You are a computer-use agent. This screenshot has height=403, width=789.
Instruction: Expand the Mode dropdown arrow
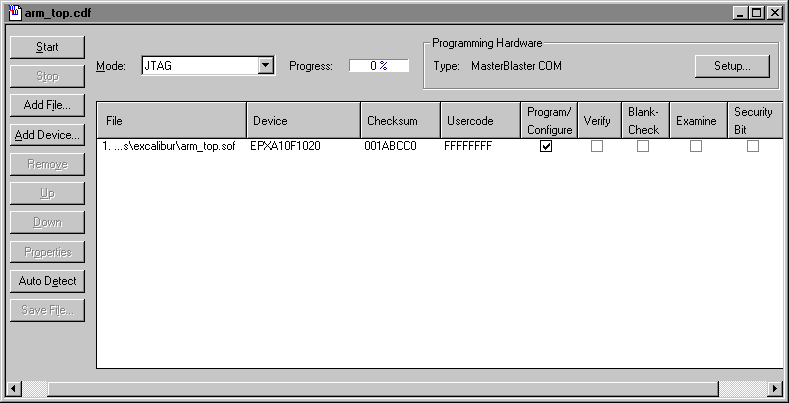click(265, 66)
